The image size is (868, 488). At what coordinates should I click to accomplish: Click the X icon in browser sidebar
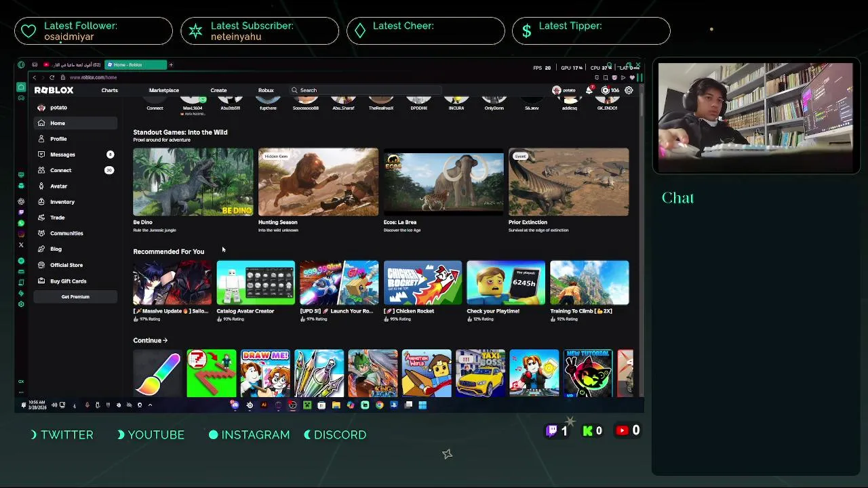click(21, 245)
